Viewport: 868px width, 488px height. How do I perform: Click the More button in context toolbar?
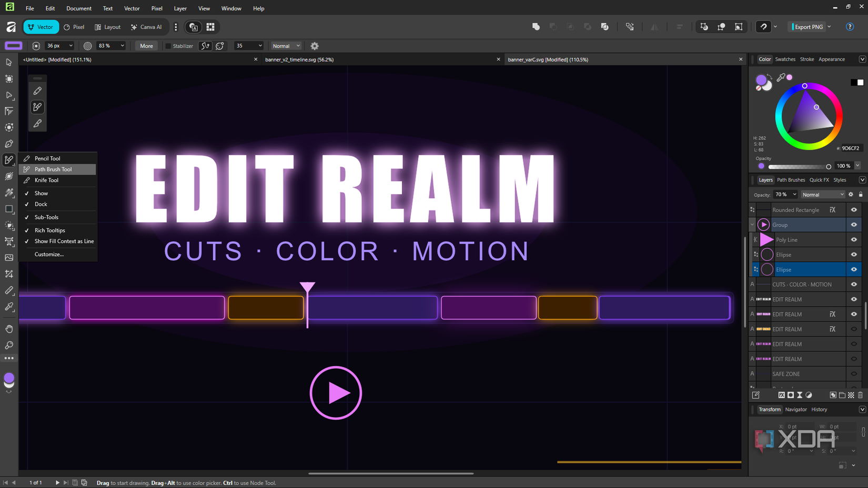click(146, 46)
